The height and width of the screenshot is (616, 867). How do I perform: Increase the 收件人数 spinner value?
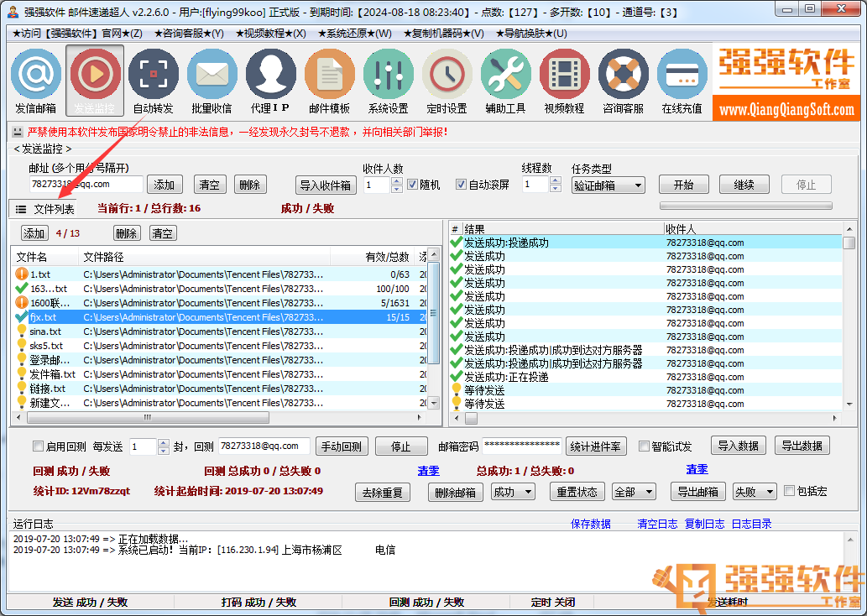click(396, 181)
